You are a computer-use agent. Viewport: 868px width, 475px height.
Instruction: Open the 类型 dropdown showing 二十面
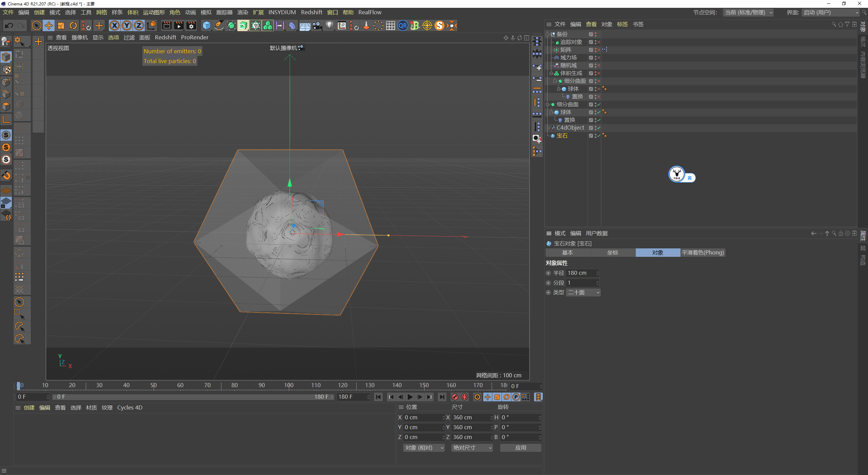point(584,292)
